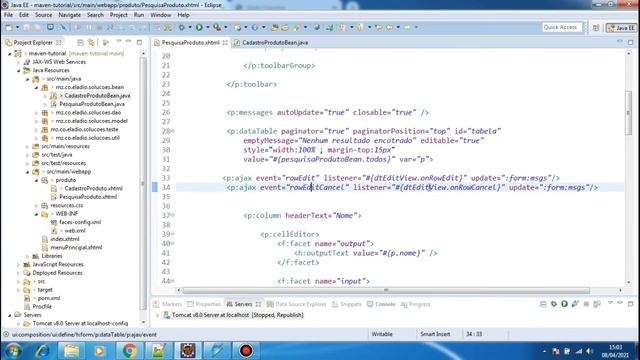Toggle Link with Editor in Project Explorer
Screen dimensions: 640x360
click(91, 42)
